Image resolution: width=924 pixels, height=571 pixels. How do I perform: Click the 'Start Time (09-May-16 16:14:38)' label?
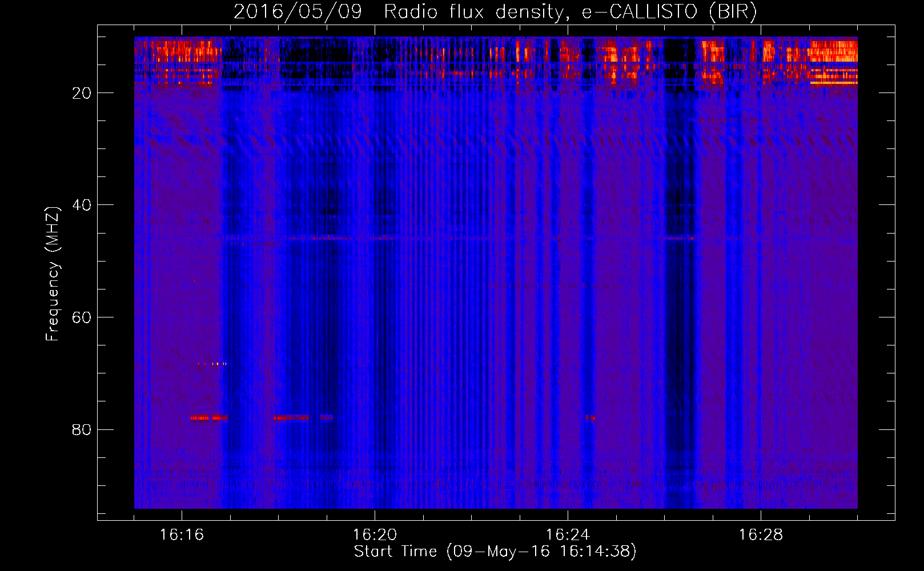[495, 552]
